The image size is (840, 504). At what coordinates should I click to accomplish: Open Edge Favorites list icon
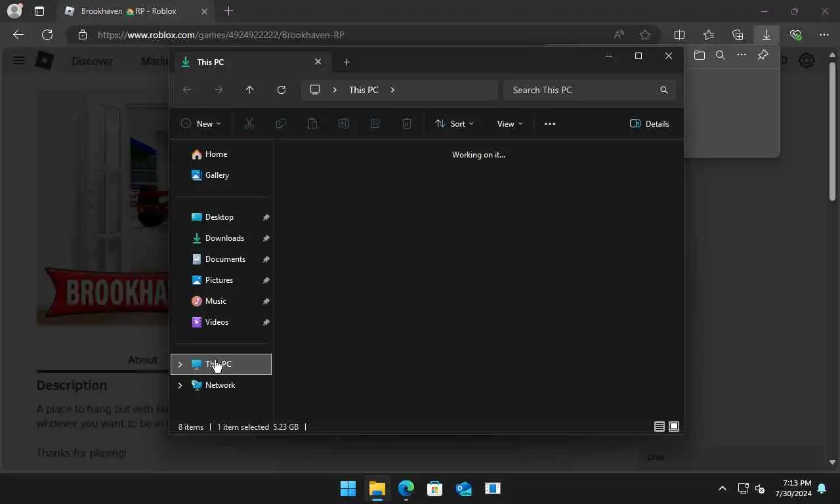pyautogui.click(x=709, y=35)
